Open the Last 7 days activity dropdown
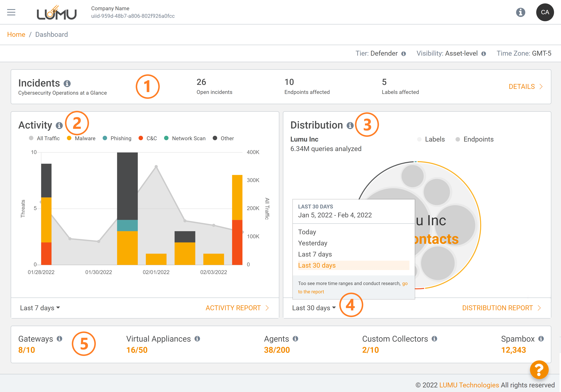Viewport: 561px width, 392px height. 40,308
